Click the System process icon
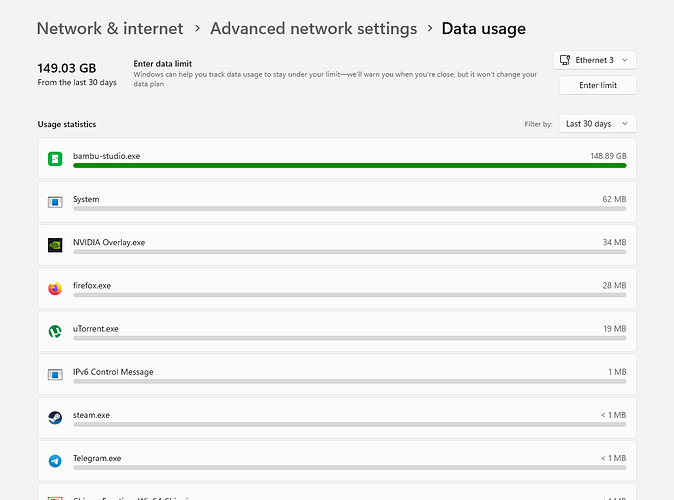 coord(55,202)
